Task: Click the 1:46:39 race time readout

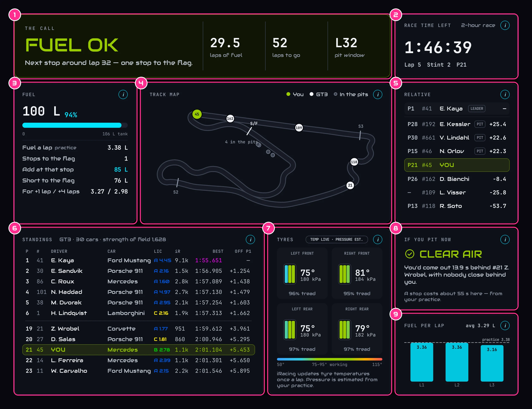Action: coord(438,47)
